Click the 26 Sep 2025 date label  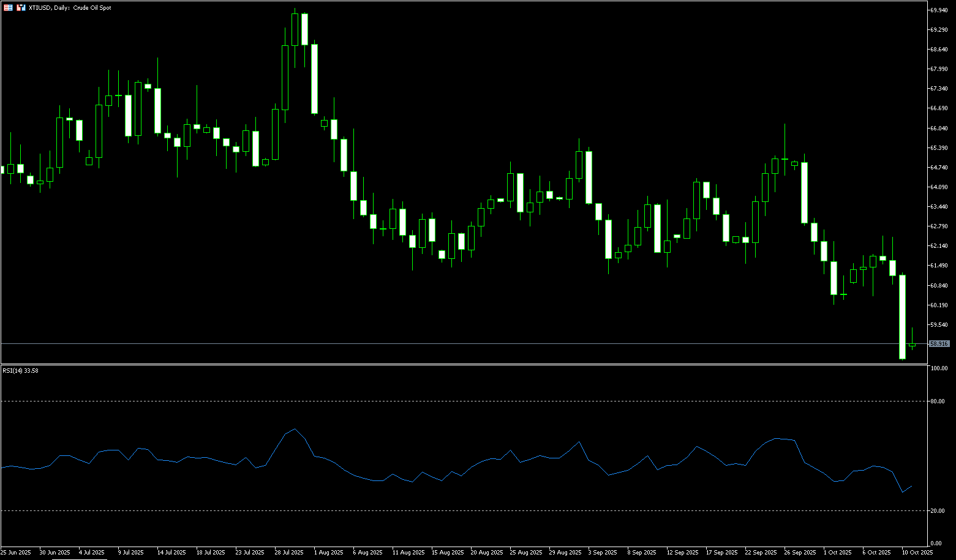(x=800, y=552)
